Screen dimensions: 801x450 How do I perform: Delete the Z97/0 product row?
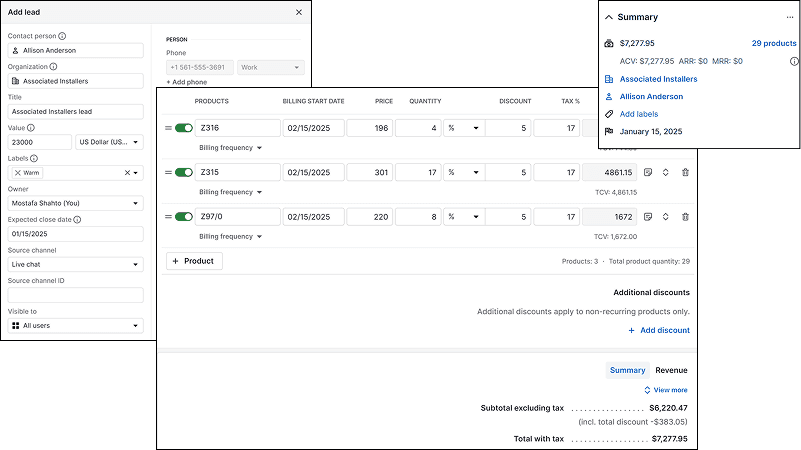(x=685, y=217)
